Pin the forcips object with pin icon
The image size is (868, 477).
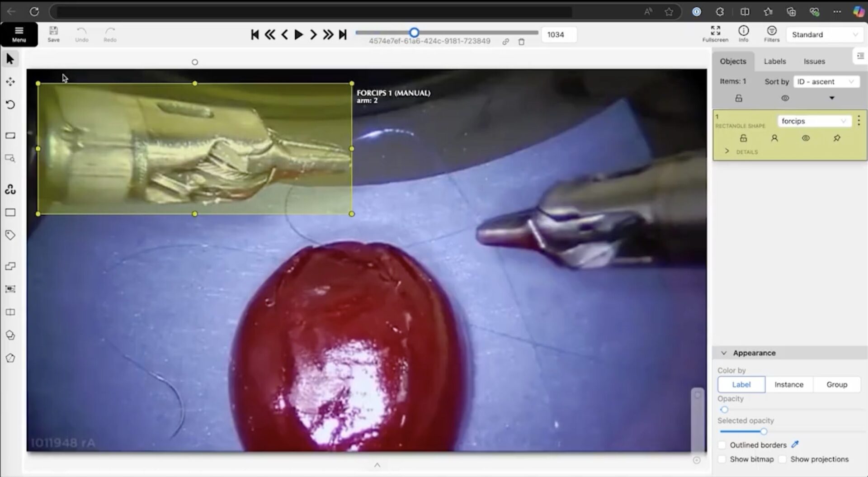[x=837, y=138]
